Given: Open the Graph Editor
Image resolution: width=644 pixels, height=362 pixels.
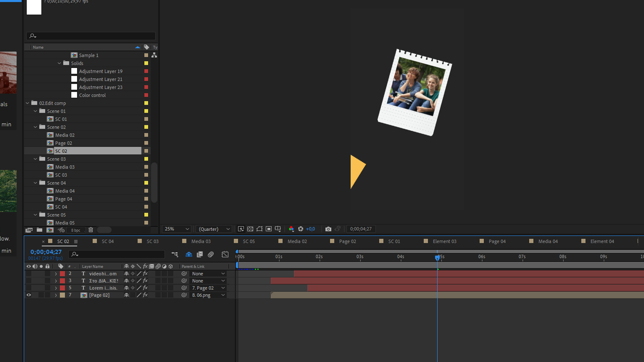Looking at the screenshot, I should click(x=225, y=254).
